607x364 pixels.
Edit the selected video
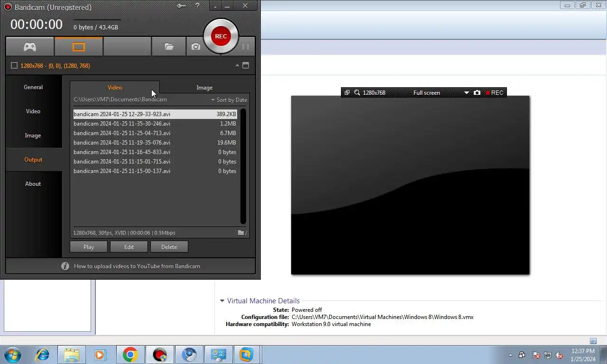[129, 247]
